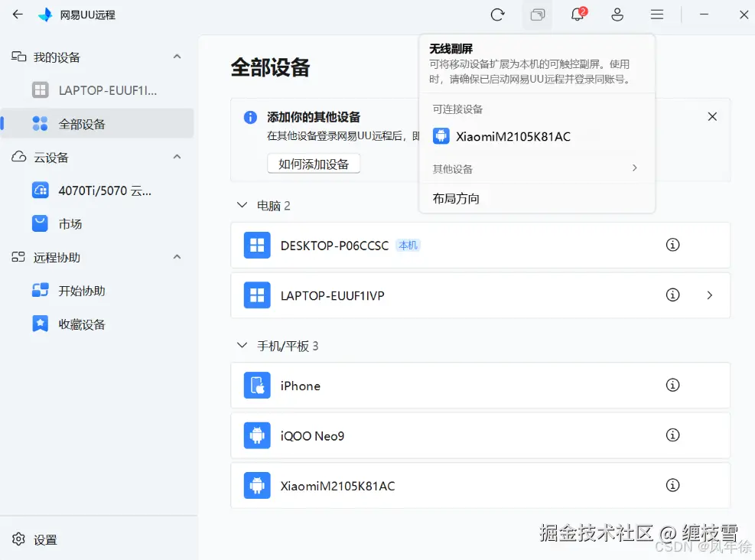Click the 开始协助 remote assist icon
The image size is (755, 560).
[x=40, y=290]
